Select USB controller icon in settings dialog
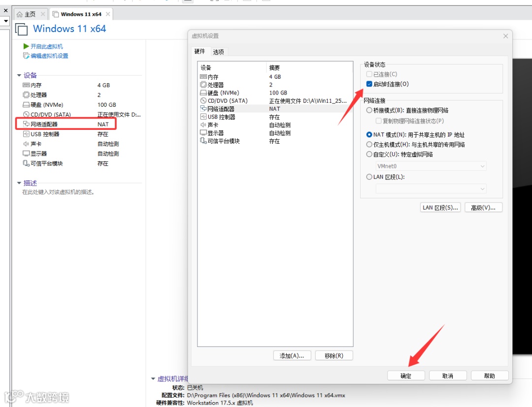Screen dimensions: 532x407 click(203, 117)
